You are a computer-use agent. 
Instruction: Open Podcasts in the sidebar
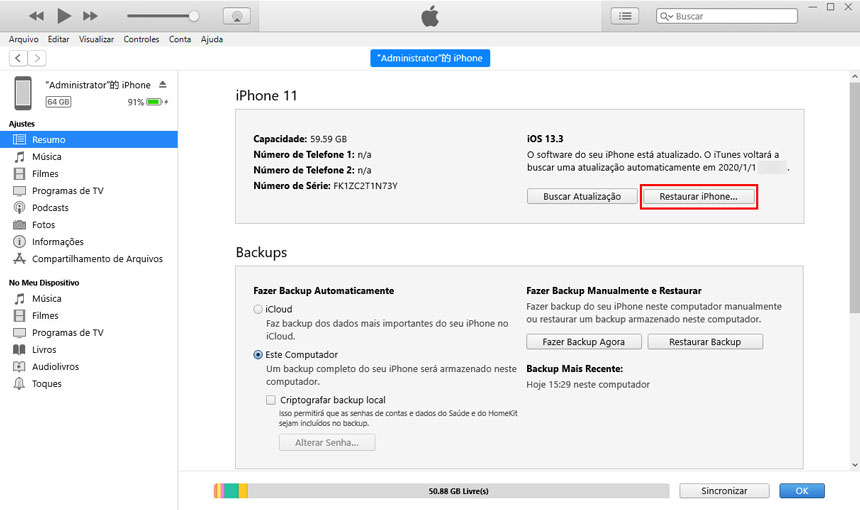coord(50,208)
